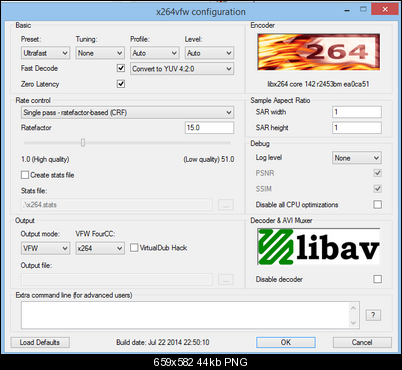Click the command line scrollbar down arrow
Image resolution: width=402 pixels, height=370 pixels.
point(353,323)
